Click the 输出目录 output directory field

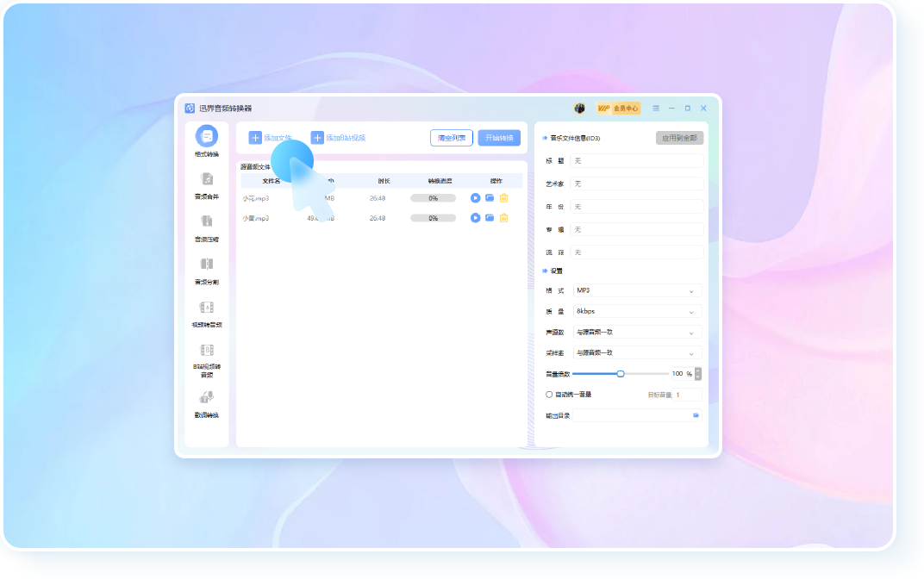pos(637,416)
